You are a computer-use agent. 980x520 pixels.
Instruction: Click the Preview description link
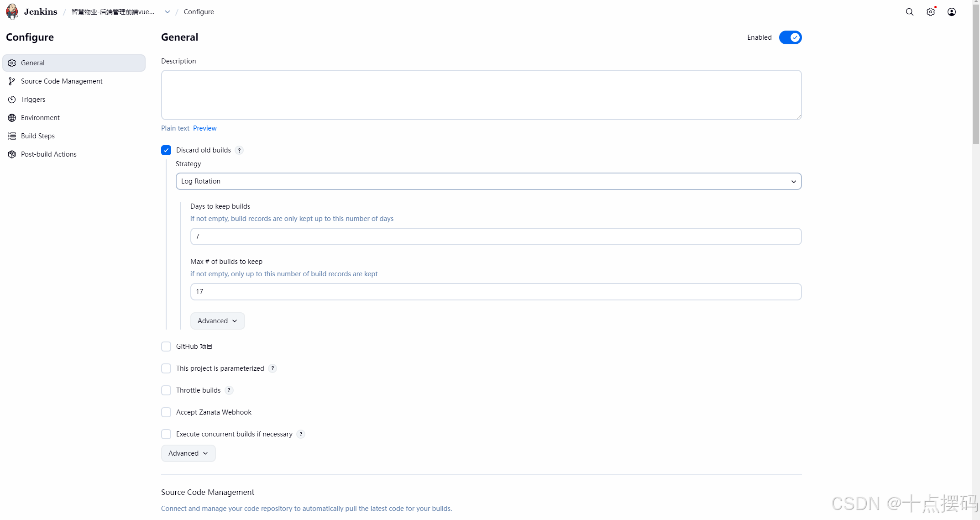pyautogui.click(x=204, y=128)
